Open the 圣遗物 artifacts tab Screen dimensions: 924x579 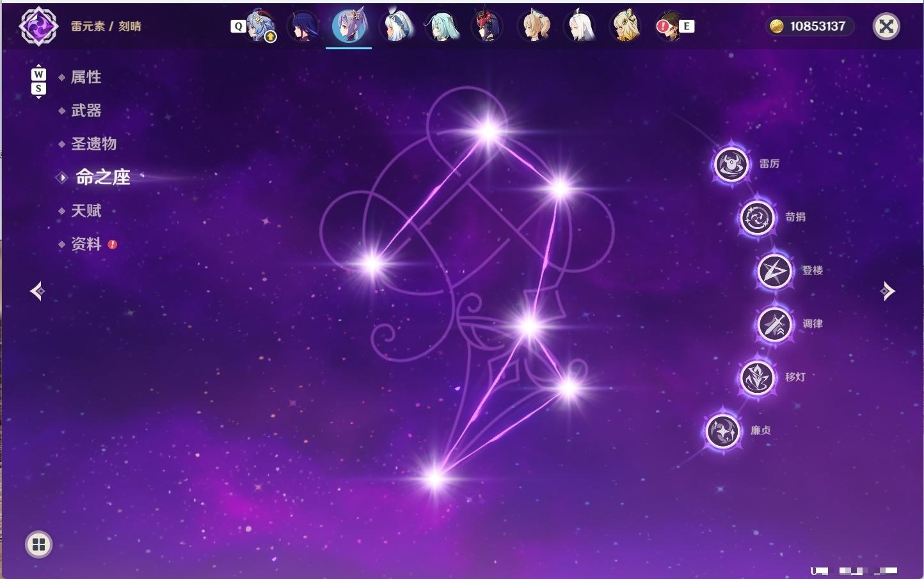[x=93, y=144]
